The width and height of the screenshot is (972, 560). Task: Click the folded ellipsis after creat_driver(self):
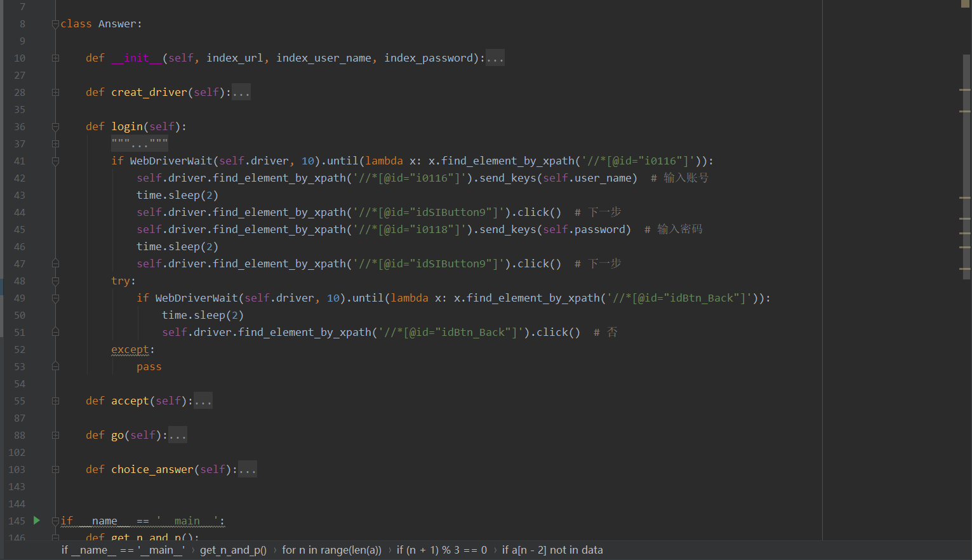point(241,93)
